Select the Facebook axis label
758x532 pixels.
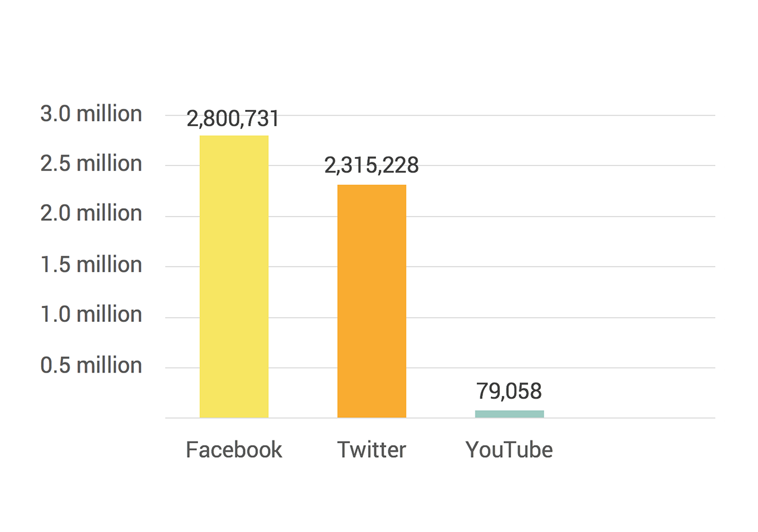pyautogui.click(x=234, y=449)
